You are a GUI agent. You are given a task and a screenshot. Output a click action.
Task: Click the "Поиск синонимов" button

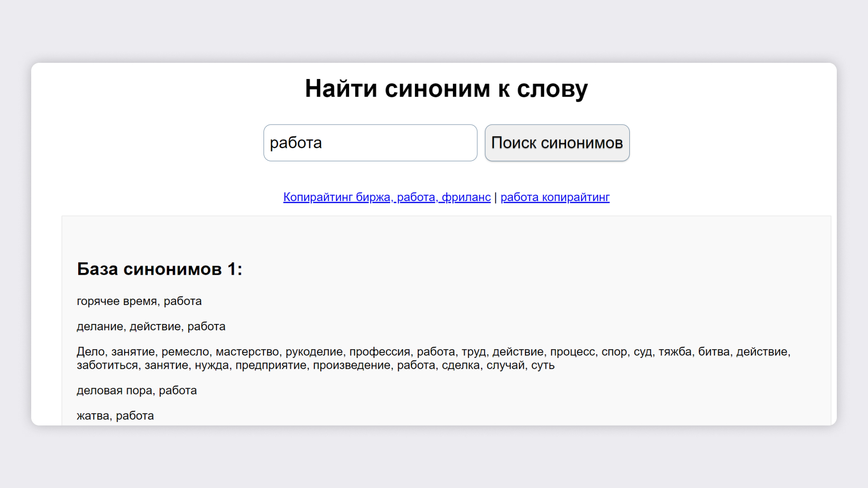(x=557, y=143)
